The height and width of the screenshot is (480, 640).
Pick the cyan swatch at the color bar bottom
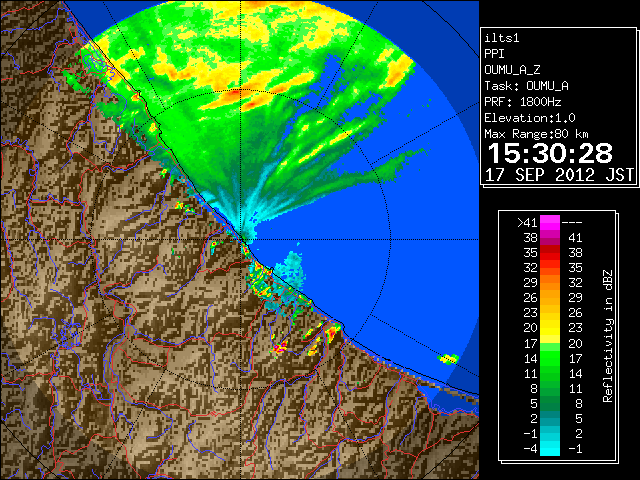pos(550,449)
